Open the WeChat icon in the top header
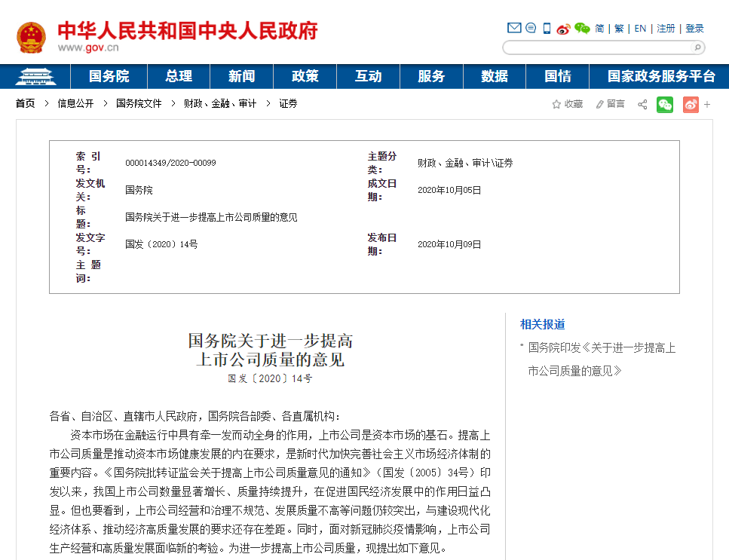 tap(580, 28)
